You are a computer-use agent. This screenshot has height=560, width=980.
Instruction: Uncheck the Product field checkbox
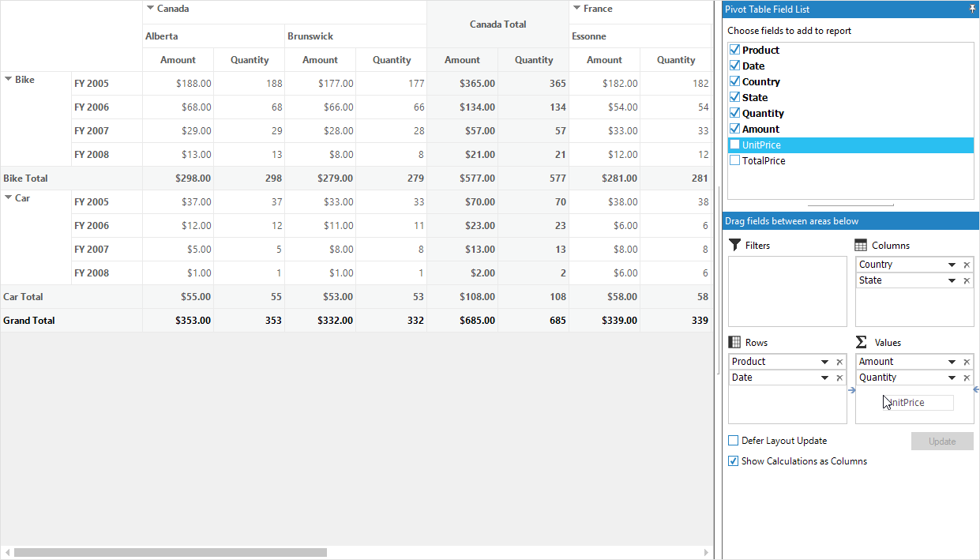tap(734, 50)
